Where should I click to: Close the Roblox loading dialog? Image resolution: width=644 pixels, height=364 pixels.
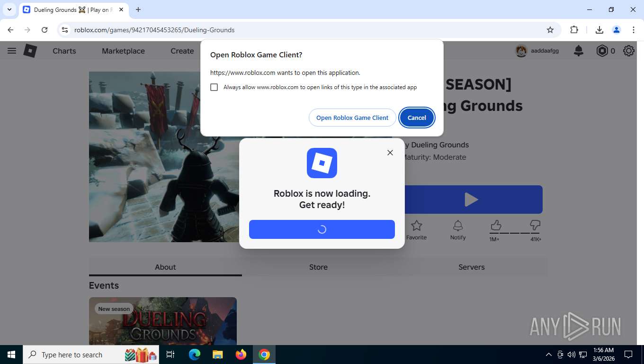click(x=390, y=153)
